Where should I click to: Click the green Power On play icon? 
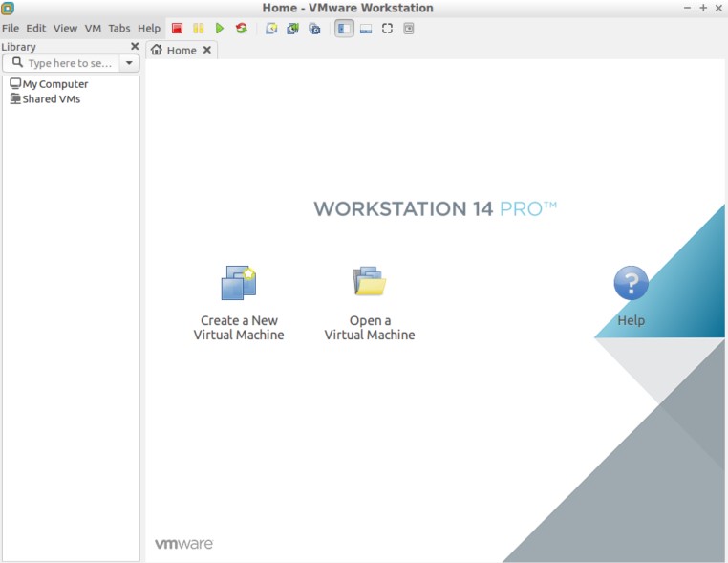(220, 29)
